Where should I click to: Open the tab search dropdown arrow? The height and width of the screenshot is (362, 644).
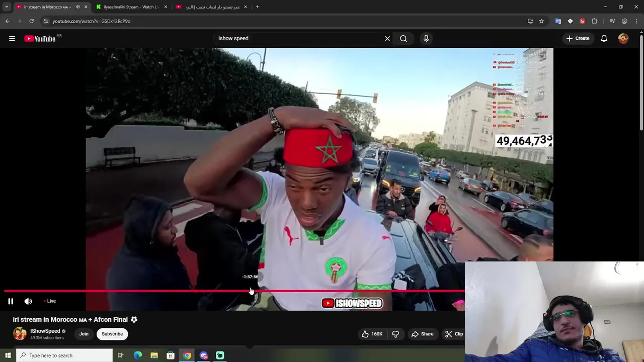(x=7, y=7)
